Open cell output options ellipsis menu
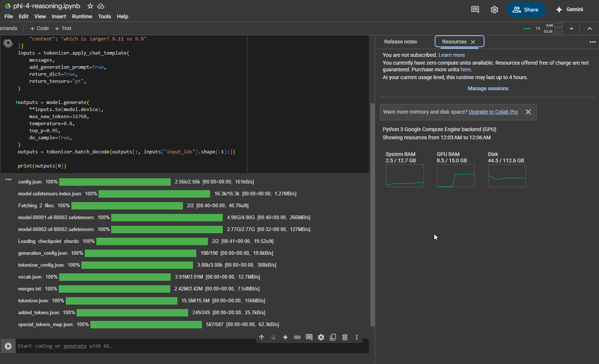This screenshot has width=599, height=364. pos(8,179)
